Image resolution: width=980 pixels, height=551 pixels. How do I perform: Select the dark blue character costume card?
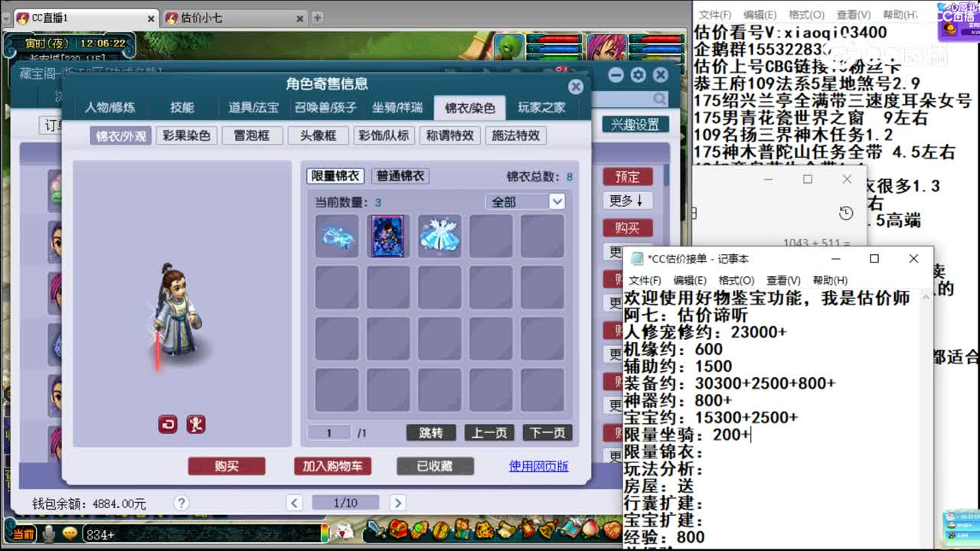tap(388, 236)
